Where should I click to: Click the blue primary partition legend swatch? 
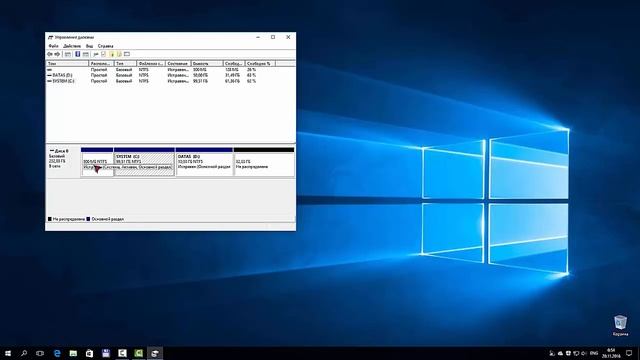tap(88, 219)
